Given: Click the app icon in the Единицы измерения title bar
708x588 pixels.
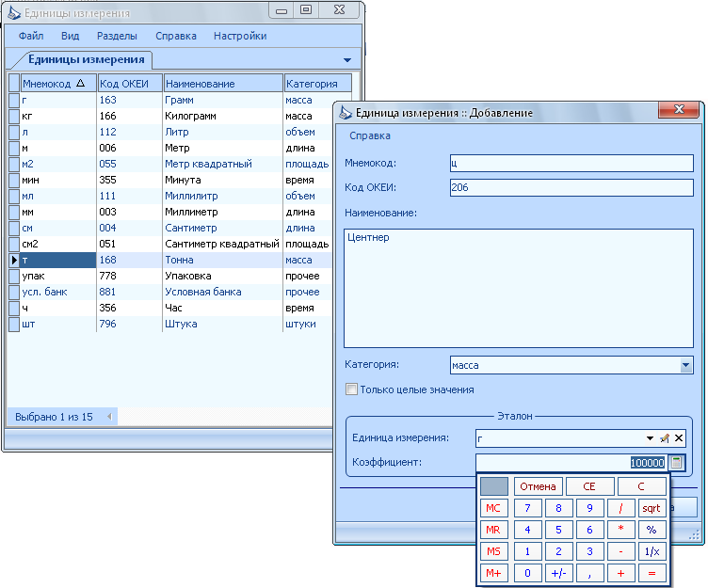Looking at the screenshot, I should click(x=14, y=12).
